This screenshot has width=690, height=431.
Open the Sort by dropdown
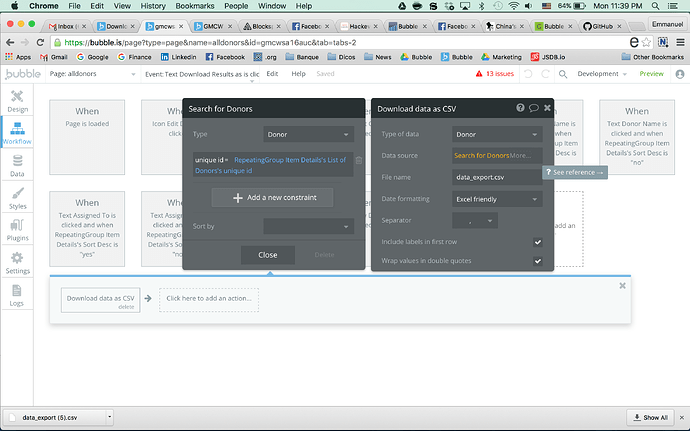click(308, 226)
